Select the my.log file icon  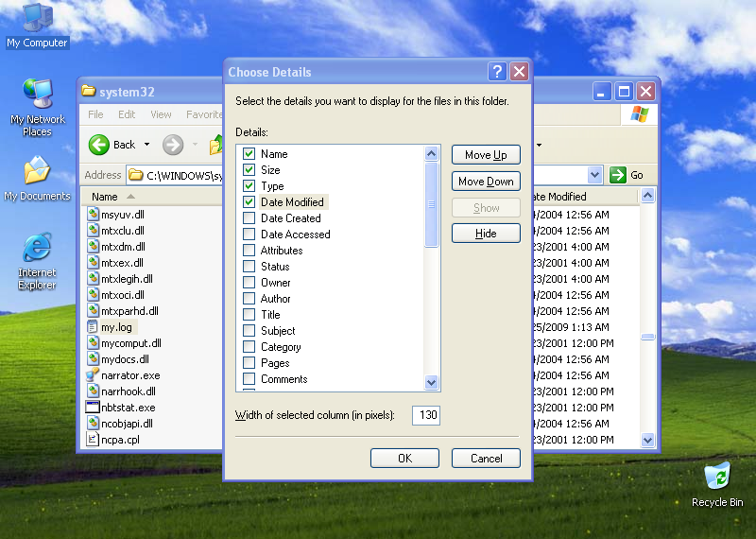click(92, 326)
